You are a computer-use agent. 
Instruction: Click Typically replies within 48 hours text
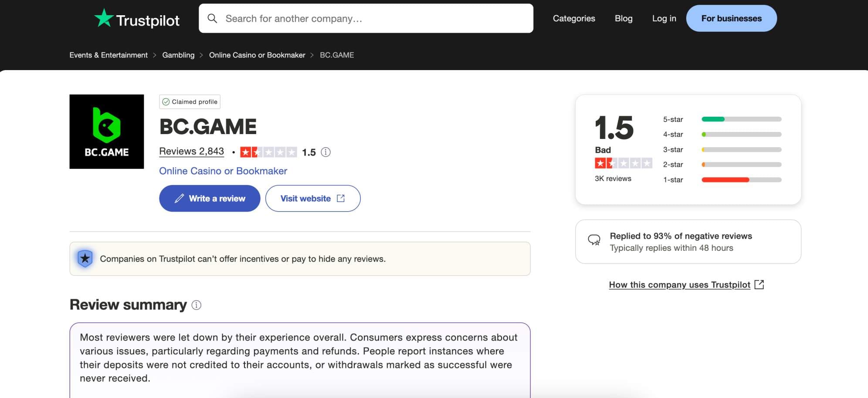tap(671, 248)
